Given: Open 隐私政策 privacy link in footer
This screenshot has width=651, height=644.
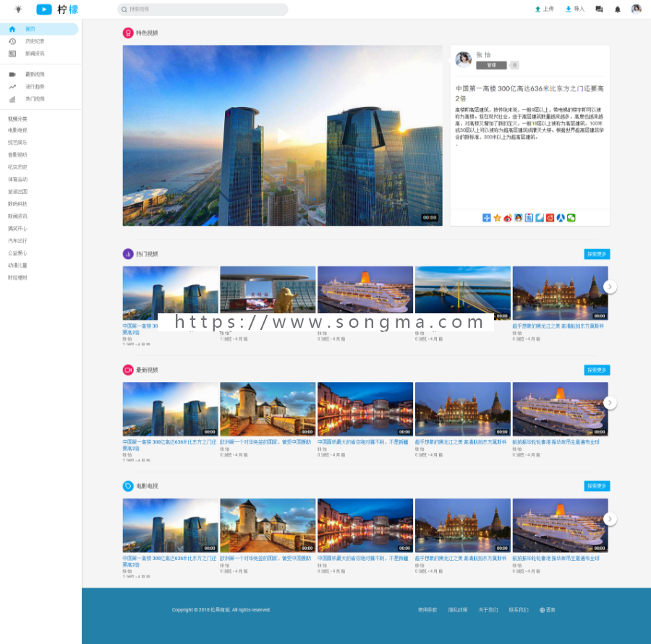Looking at the screenshot, I should point(458,610).
